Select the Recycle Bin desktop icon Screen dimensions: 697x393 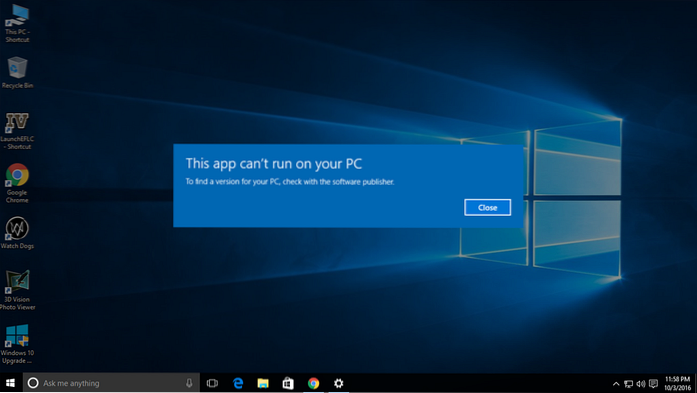17,72
